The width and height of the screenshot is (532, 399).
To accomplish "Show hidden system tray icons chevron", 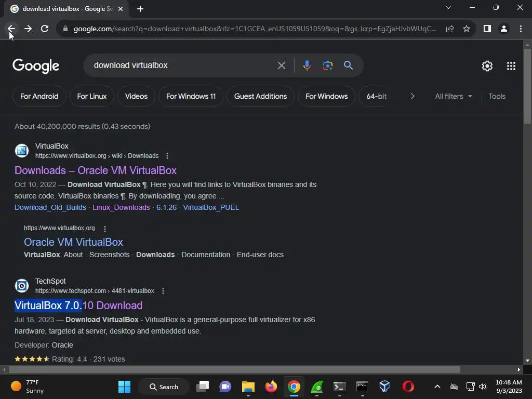I will pyautogui.click(x=437, y=387).
